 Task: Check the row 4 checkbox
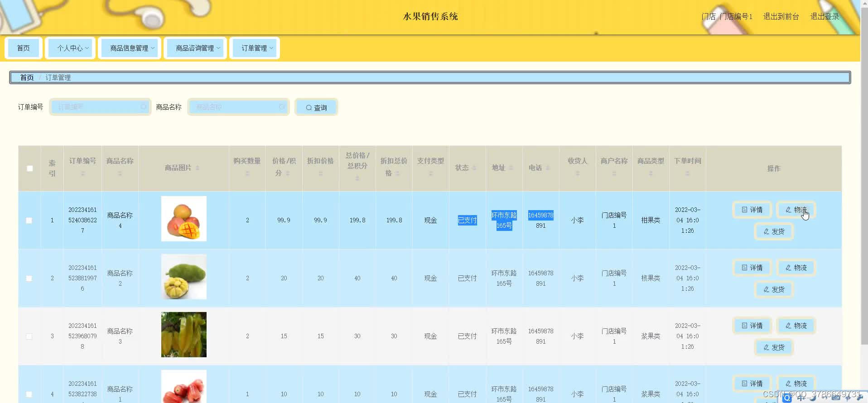29,394
